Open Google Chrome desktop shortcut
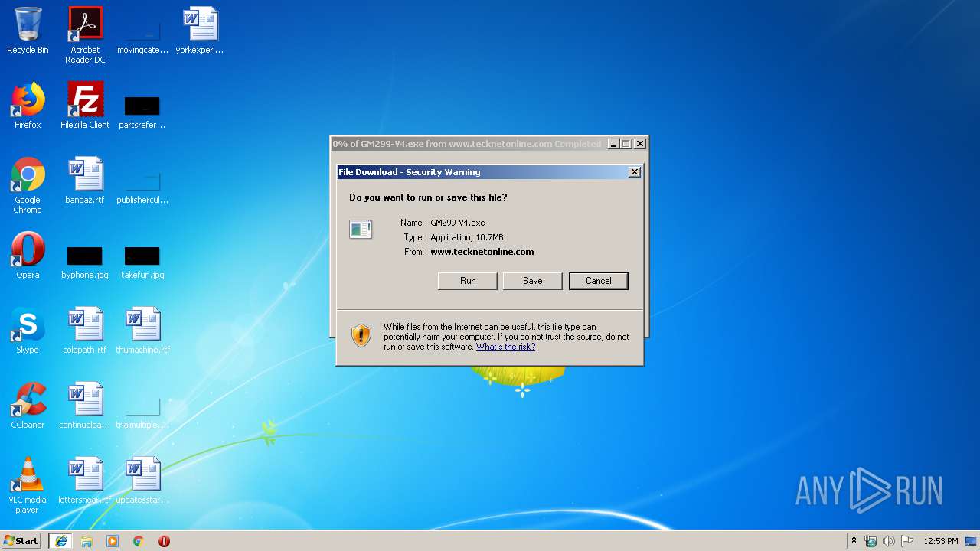Viewport: 980px width, 551px height. [x=28, y=185]
